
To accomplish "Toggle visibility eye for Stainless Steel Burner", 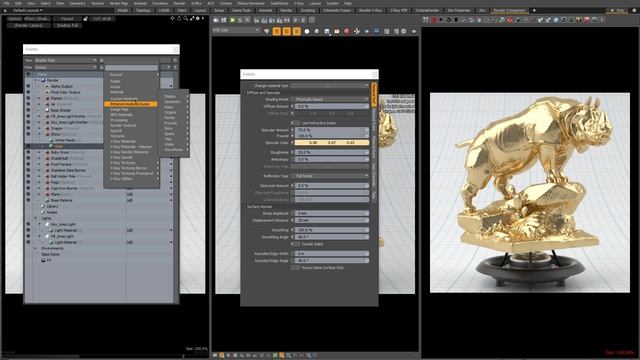I will (x=28, y=170).
